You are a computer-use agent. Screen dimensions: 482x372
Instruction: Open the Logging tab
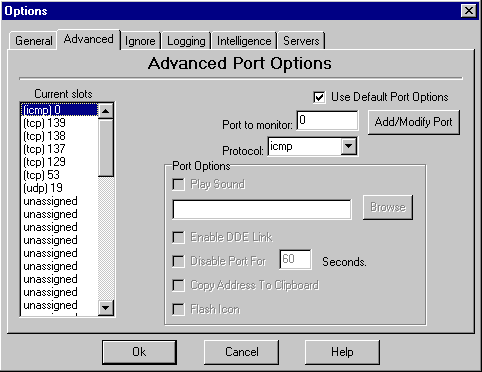pyautogui.click(x=186, y=41)
